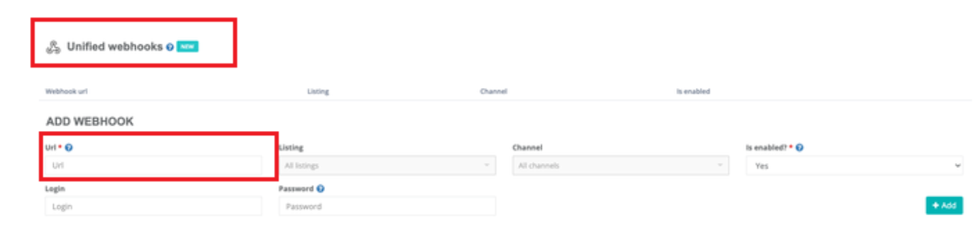Click the Listing column header
Viewport: 980px width, 247px height.
pyautogui.click(x=318, y=91)
